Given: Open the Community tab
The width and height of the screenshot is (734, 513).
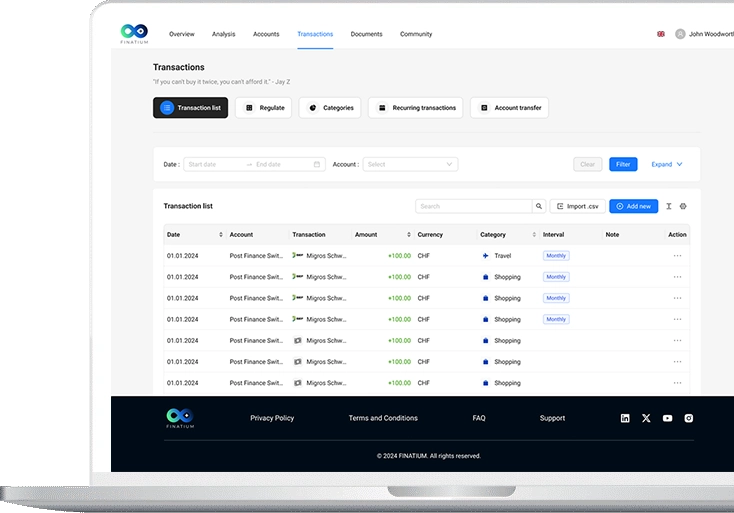Looking at the screenshot, I should (x=416, y=34).
